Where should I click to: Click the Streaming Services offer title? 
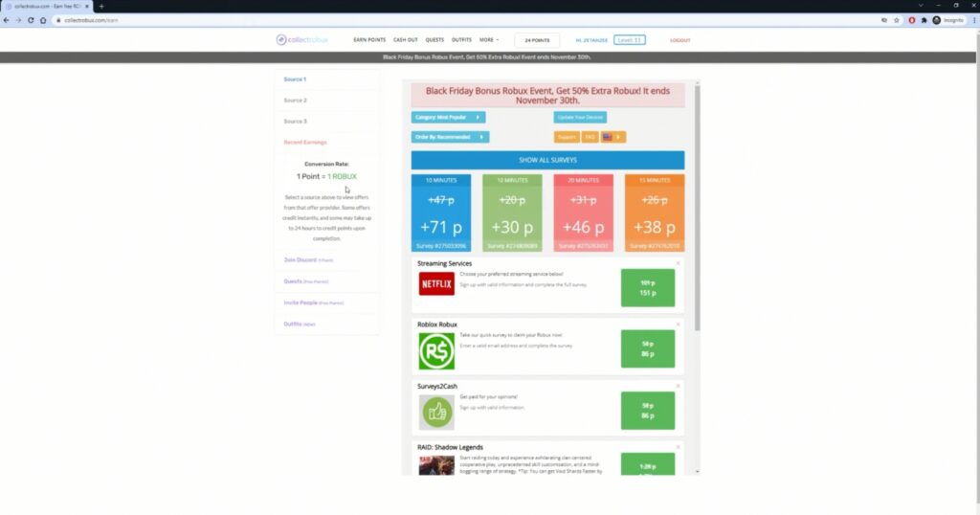point(444,264)
